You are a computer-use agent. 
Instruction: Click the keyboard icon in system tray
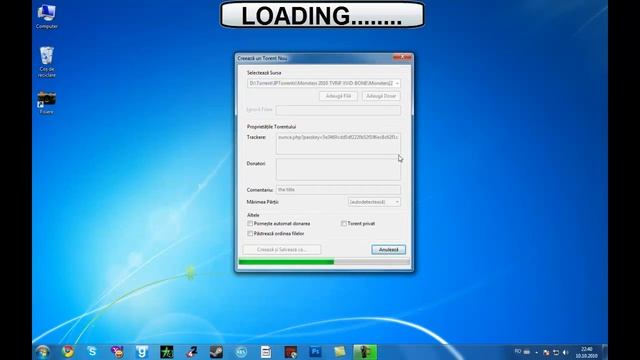[x=527, y=352]
